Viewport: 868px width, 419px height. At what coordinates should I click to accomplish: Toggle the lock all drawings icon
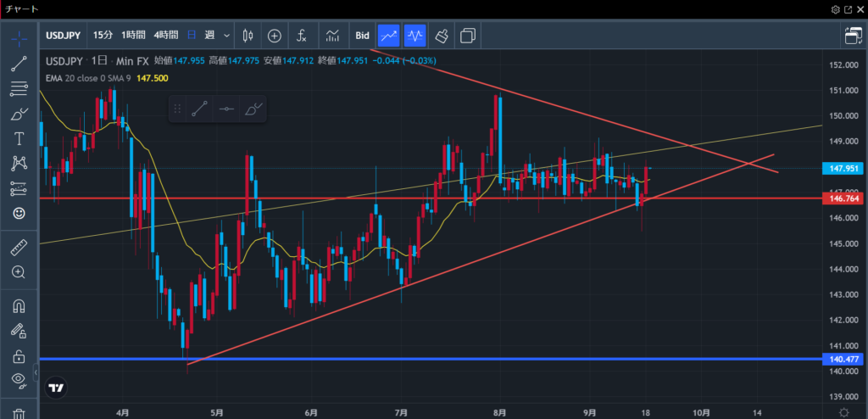pyautogui.click(x=19, y=356)
